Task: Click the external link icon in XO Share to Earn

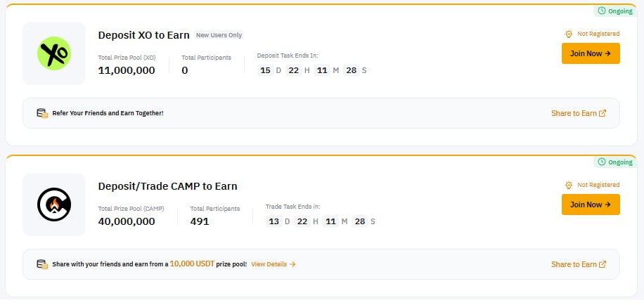Action: (603, 113)
